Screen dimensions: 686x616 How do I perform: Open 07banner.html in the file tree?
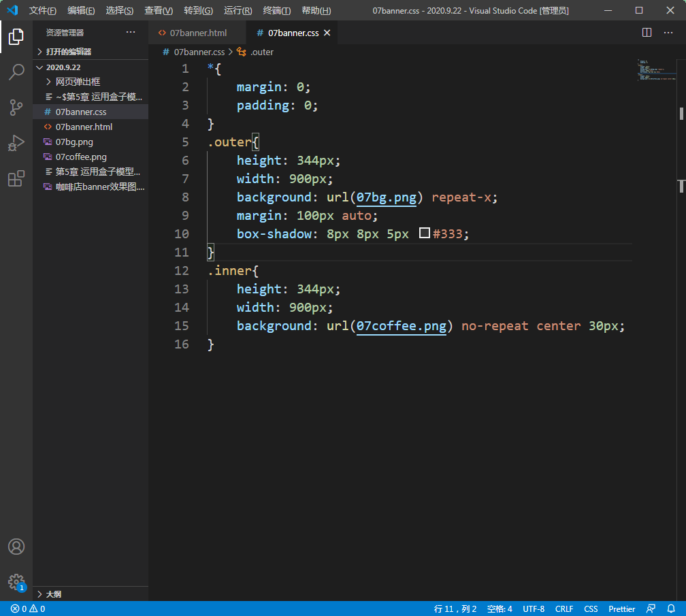pos(91,127)
